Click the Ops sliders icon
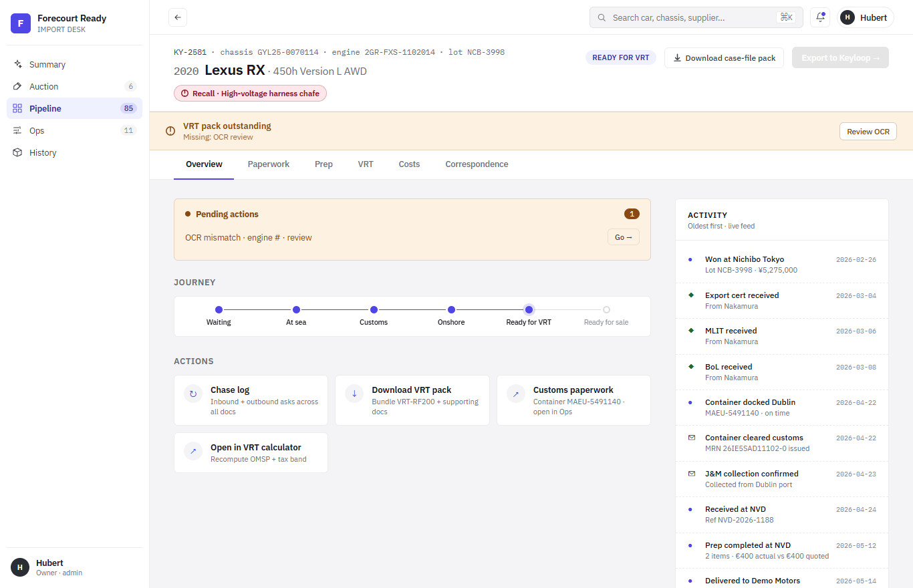Screen dimensions: 913x588 (17, 130)
